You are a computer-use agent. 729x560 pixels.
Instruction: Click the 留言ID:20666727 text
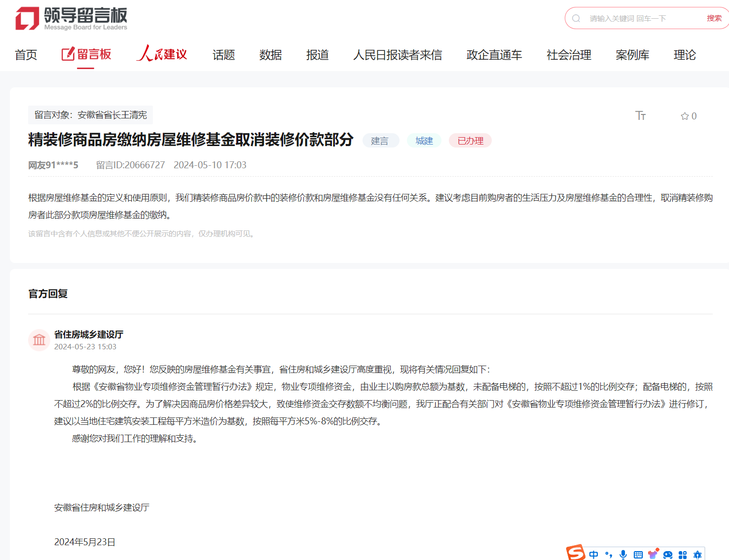pos(131,165)
